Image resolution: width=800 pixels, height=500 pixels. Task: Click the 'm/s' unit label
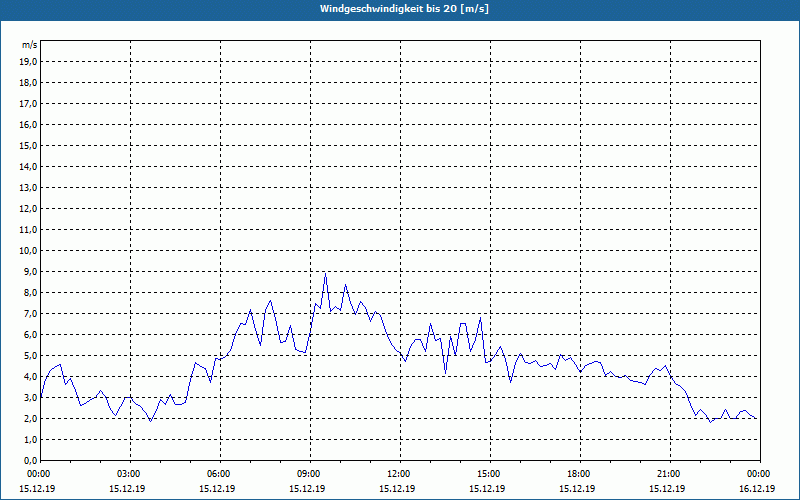(x=29, y=45)
